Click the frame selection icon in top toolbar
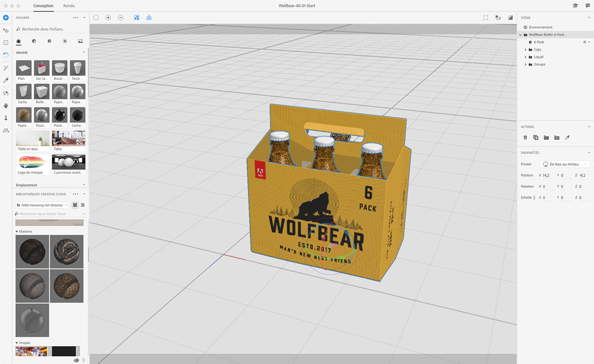Screen dimensions: 594x364 point(137,18)
